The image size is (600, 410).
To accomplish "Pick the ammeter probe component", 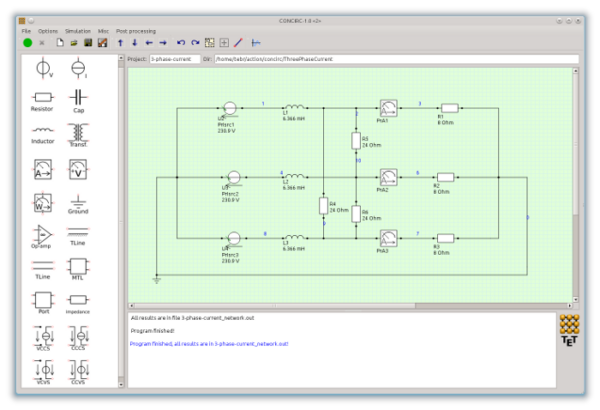I will [43, 169].
